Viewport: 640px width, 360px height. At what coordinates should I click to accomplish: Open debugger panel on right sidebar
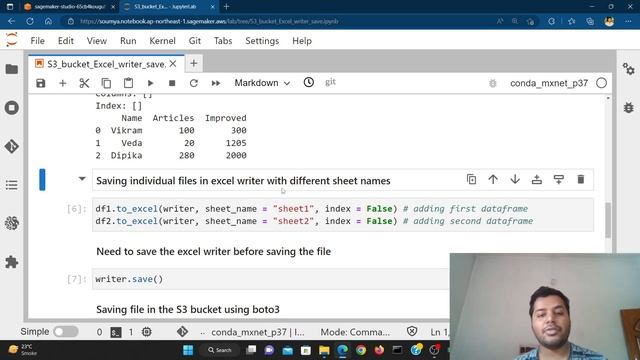point(629,107)
